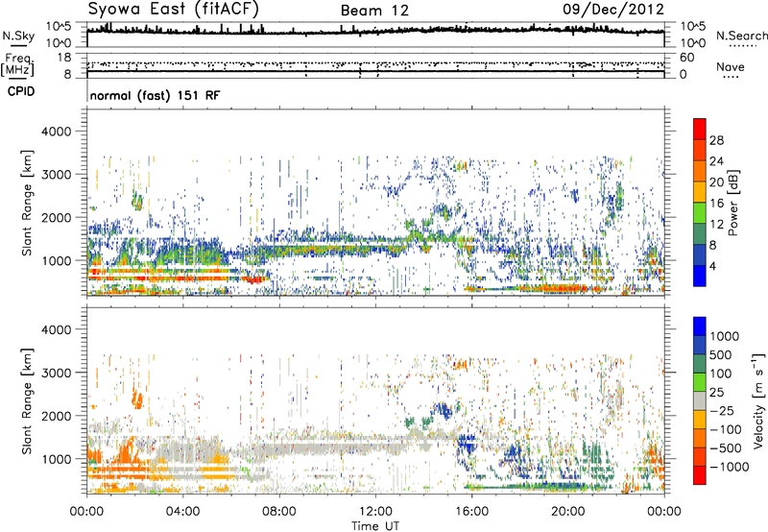Click '1000' on the velocity colorbar
This screenshot has height=532, width=768.
pos(725,336)
